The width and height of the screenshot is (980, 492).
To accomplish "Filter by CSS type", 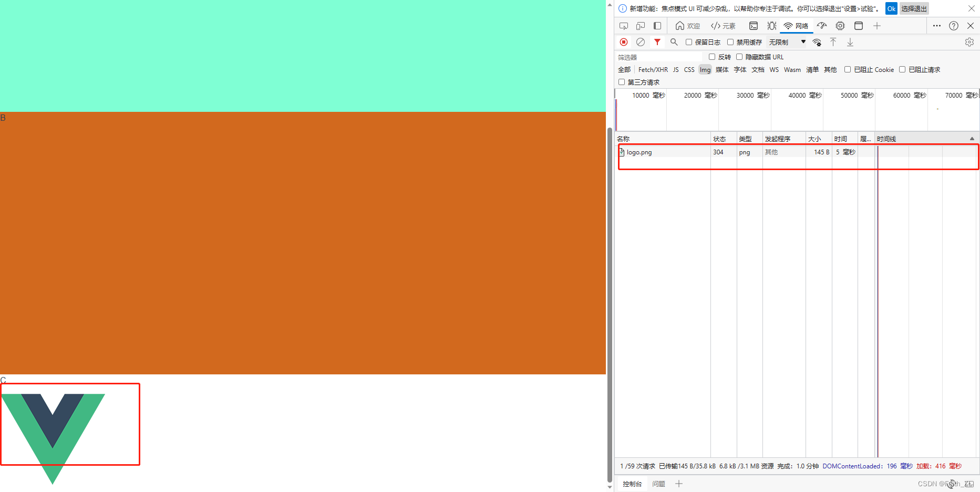I will [x=689, y=69].
